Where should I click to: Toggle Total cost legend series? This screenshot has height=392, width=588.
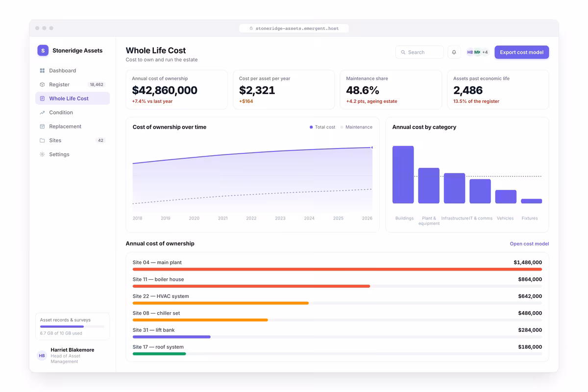point(322,127)
